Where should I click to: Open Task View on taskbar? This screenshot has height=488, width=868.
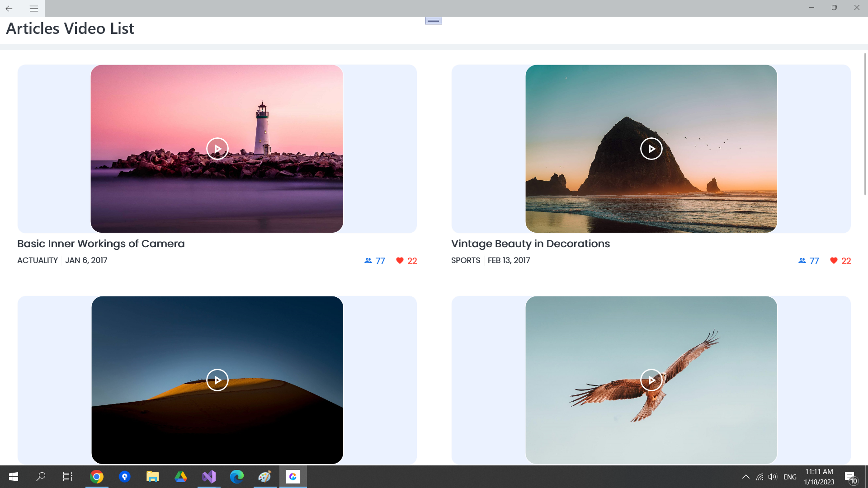coord(68,477)
